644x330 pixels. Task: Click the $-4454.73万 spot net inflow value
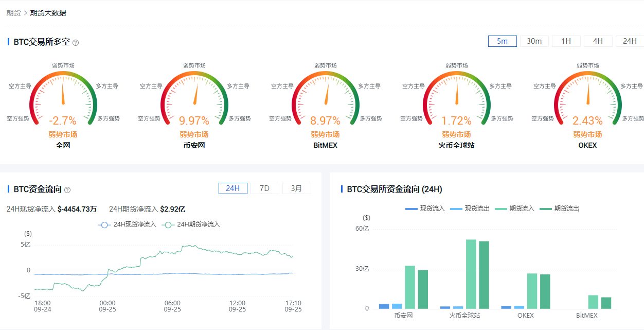[x=77, y=209]
